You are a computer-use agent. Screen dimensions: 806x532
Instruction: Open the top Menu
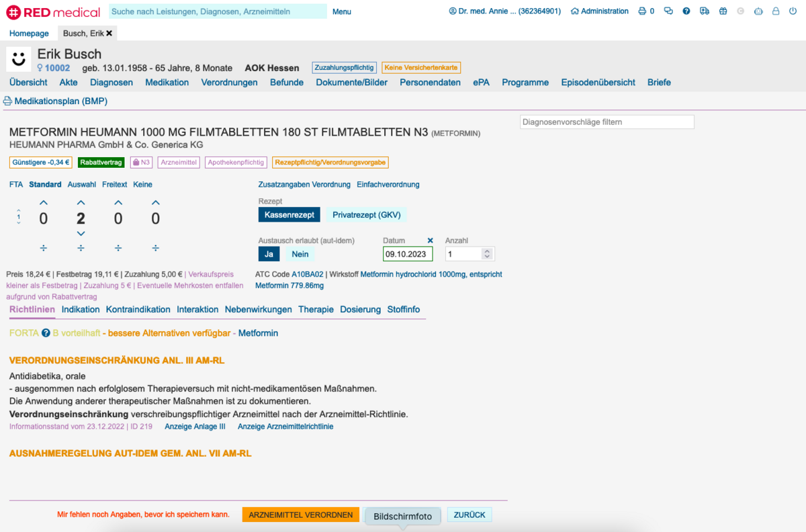click(342, 11)
